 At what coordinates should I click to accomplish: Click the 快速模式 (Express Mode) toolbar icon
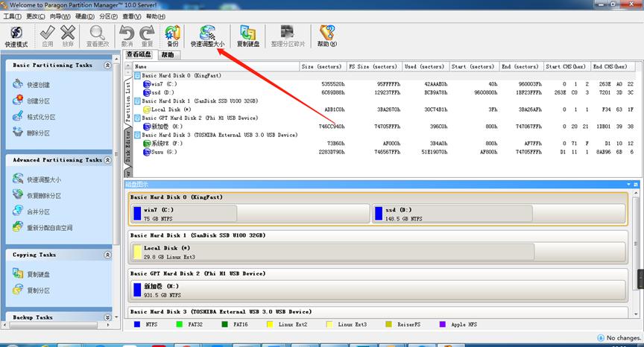16,36
